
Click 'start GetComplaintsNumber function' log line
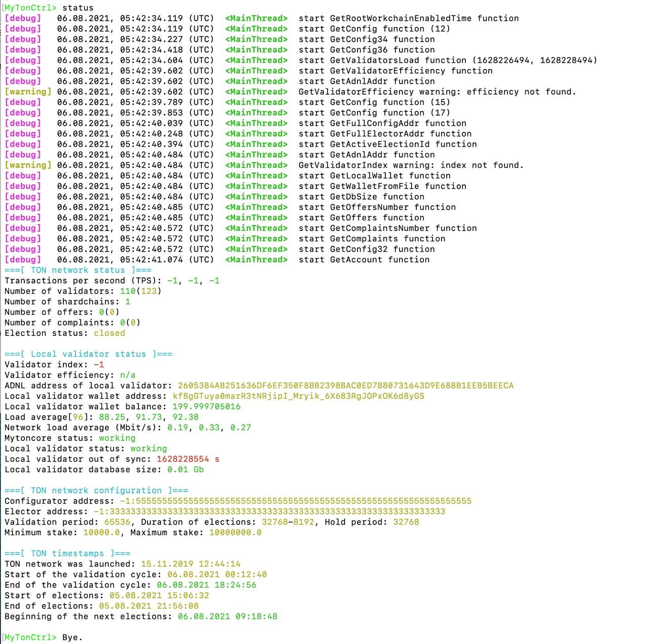click(388, 228)
